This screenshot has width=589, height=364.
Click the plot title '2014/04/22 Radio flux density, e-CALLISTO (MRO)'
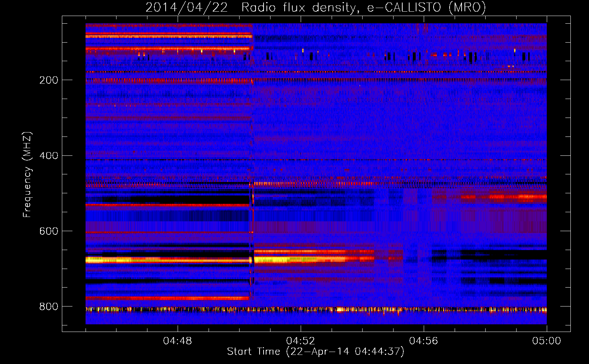click(316, 8)
